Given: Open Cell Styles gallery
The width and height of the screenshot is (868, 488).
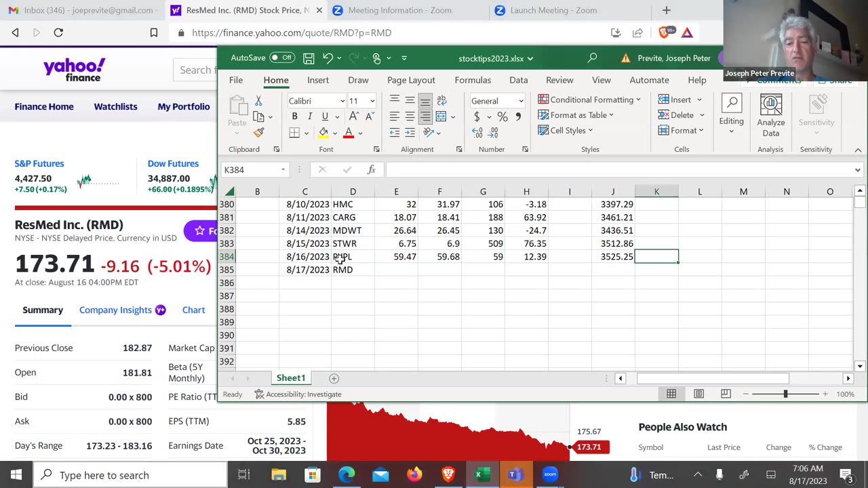Looking at the screenshot, I should pos(565,131).
